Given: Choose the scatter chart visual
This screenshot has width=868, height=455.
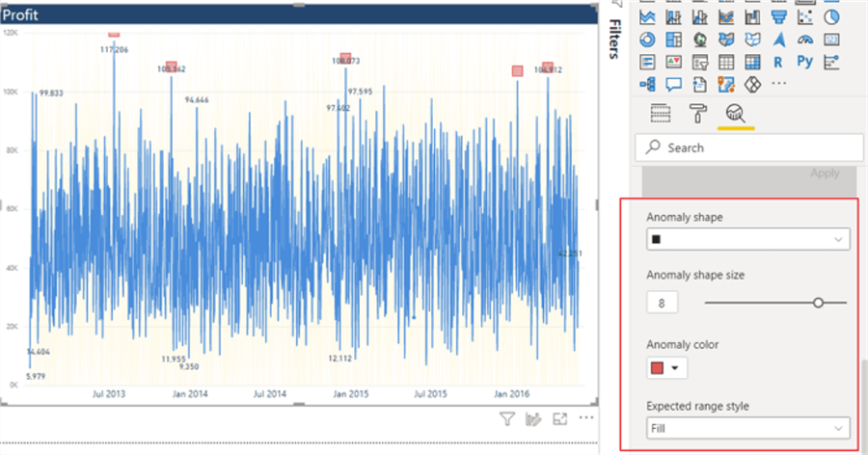Looking at the screenshot, I should pos(805,17).
